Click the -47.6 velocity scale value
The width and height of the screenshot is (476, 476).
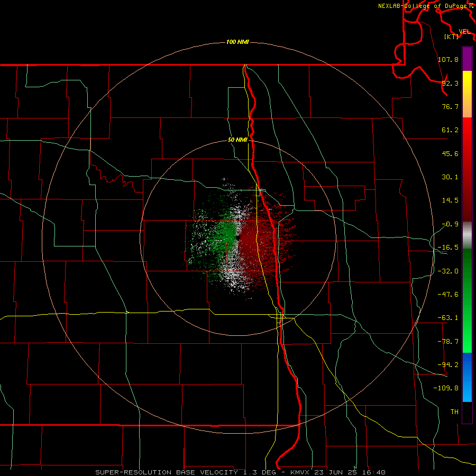click(448, 295)
